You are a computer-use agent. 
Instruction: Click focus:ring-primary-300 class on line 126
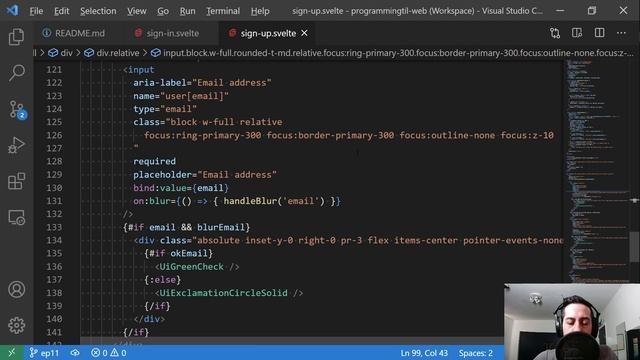202,135
